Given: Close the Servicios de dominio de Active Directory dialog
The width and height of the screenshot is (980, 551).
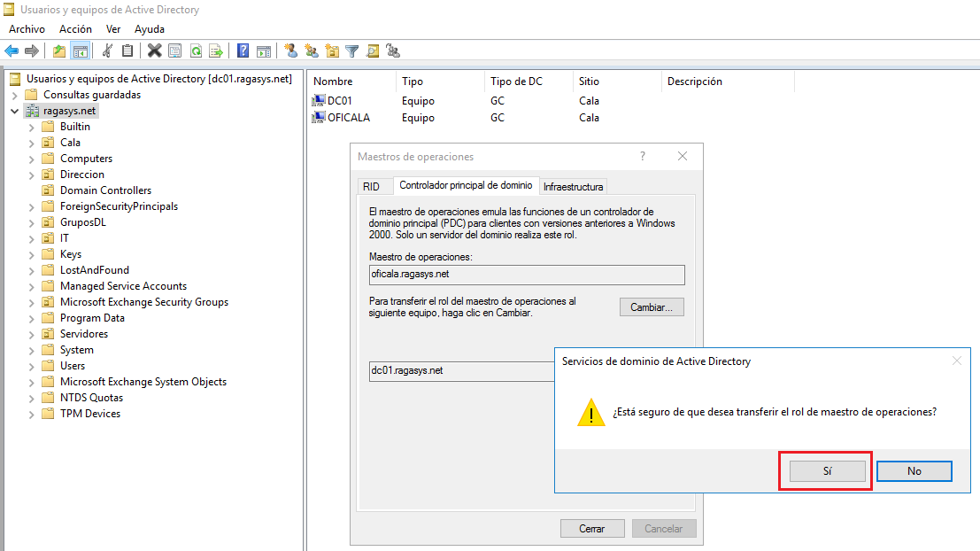Looking at the screenshot, I should [957, 361].
